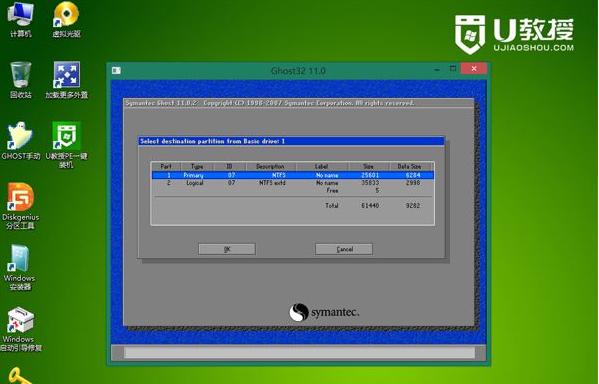Image resolution: width=599 pixels, height=384 pixels.
Task: Click the progress bar at window bottom
Action: click(x=299, y=352)
